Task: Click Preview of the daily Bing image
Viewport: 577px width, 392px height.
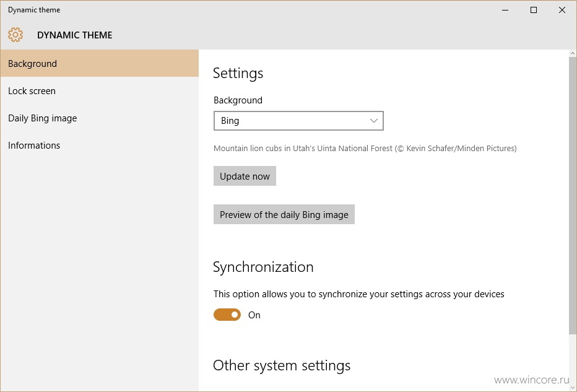Action: point(284,214)
